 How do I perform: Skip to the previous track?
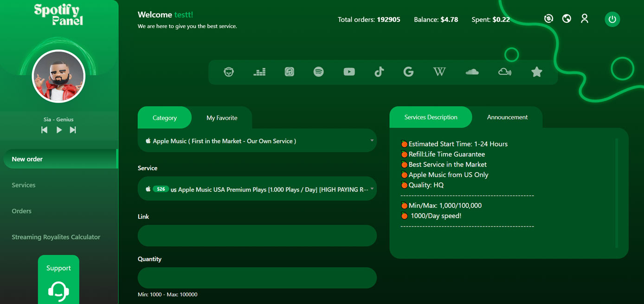[45, 130]
